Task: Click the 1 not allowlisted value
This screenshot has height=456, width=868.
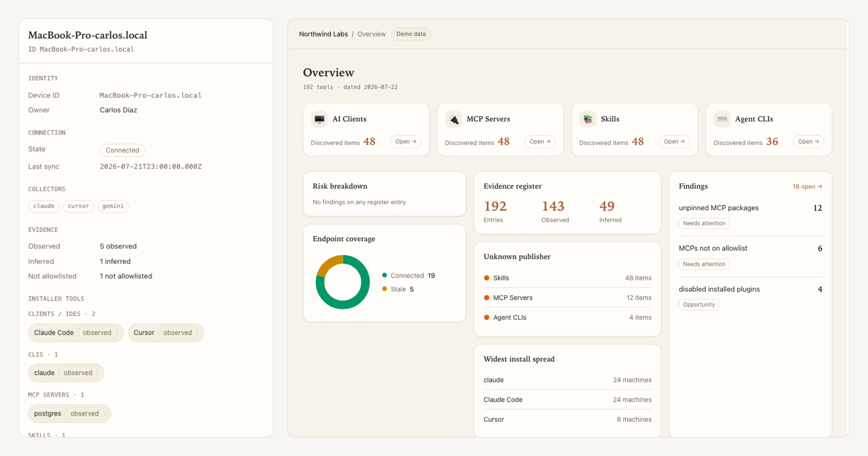Action: [126, 276]
